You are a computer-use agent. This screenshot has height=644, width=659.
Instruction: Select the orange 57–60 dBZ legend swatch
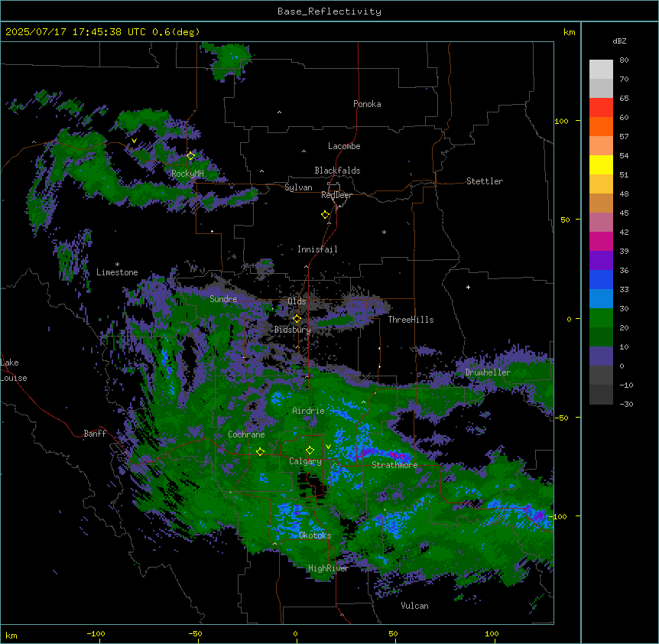point(601,126)
